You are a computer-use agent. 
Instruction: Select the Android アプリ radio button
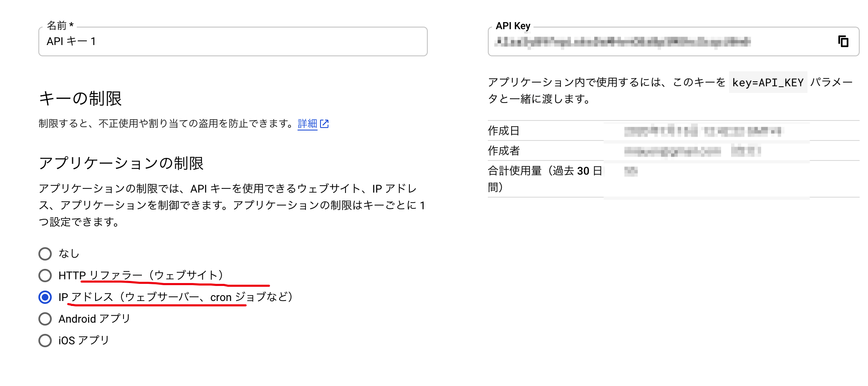tap(45, 319)
